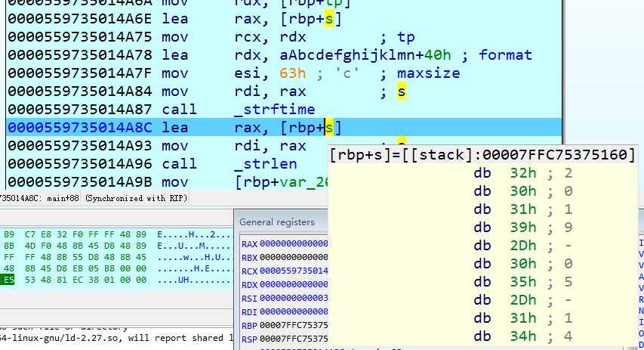Click the RBP register value
This screenshot has height=350, width=644.
pyautogui.click(x=294, y=325)
